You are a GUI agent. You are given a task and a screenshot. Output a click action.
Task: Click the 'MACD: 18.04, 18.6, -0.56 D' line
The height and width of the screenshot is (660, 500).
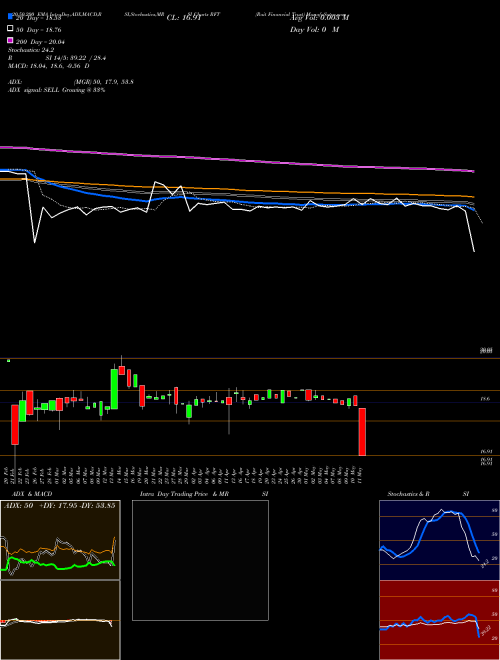coord(48,66)
